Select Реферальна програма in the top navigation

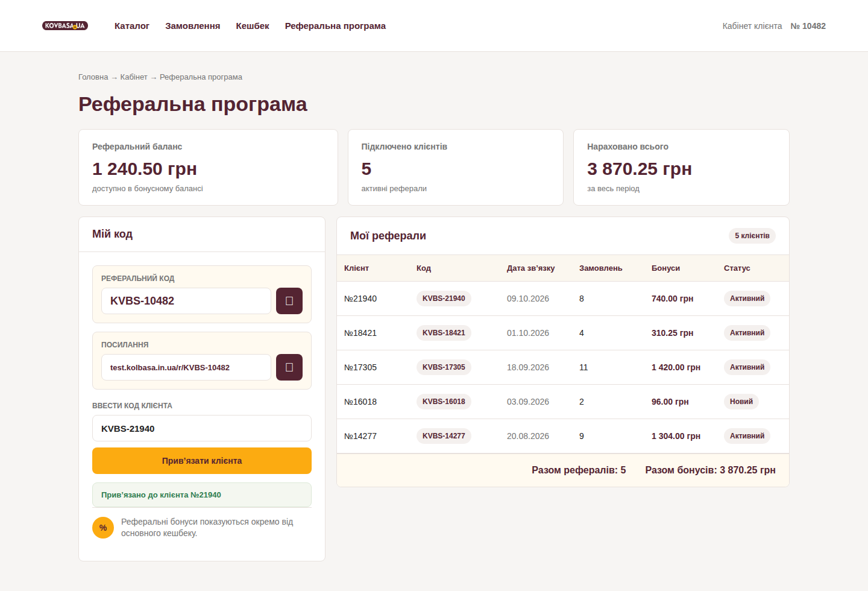coord(335,26)
